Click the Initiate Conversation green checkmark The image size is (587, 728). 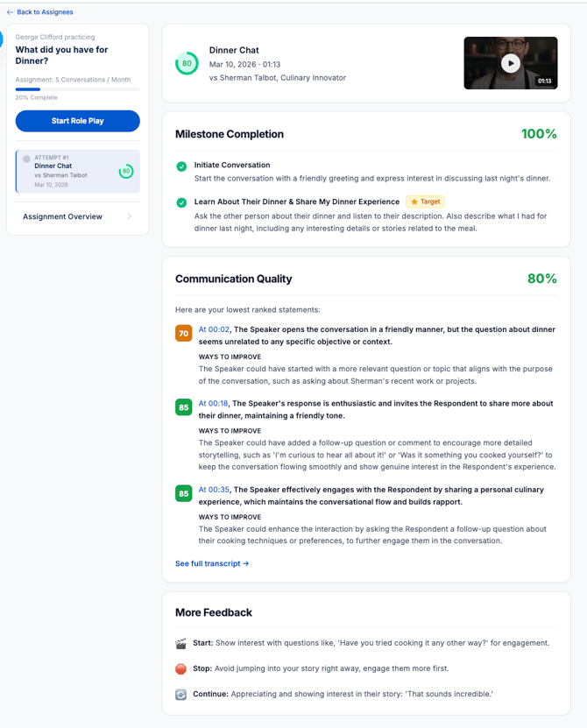[x=181, y=166]
